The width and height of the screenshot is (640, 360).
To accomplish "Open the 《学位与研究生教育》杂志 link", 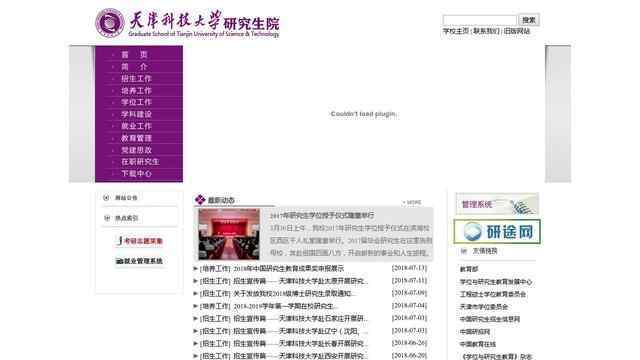I will tap(496, 356).
